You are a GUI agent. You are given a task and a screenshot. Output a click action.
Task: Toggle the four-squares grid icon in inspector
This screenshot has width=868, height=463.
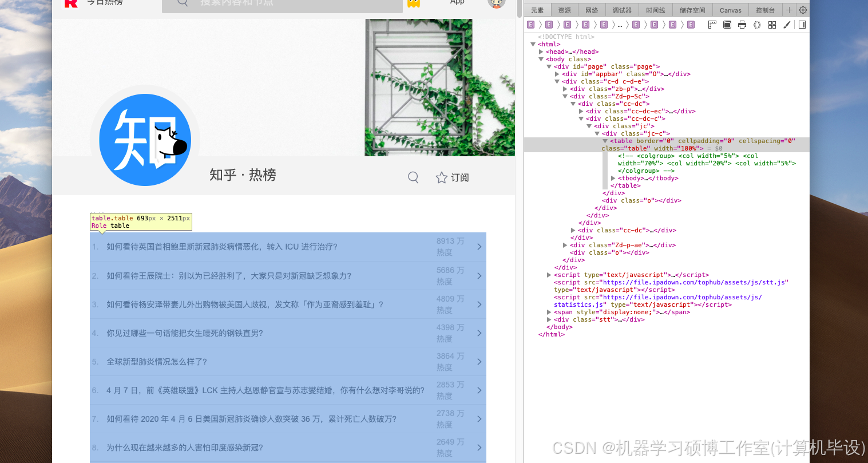pyautogui.click(x=772, y=25)
